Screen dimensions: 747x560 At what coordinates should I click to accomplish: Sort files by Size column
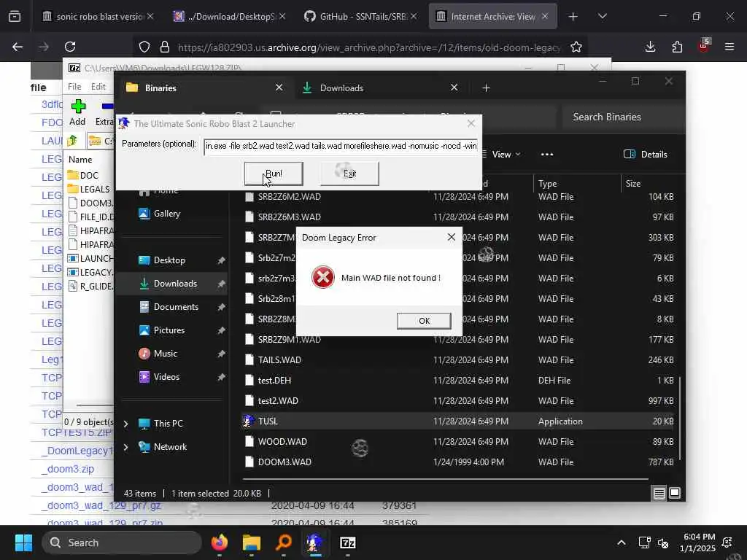click(632, 183)
